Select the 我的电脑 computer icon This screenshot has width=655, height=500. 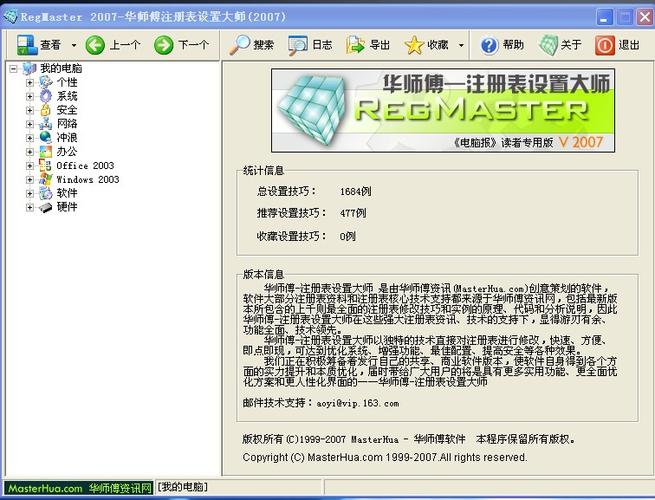click(x=29, y=68)
